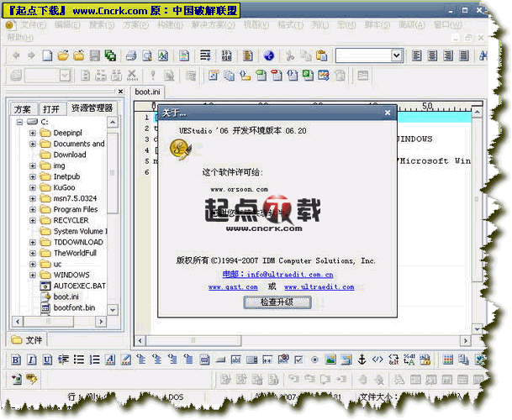
Task: Click the color table grid icon
Action: point(448,360)
